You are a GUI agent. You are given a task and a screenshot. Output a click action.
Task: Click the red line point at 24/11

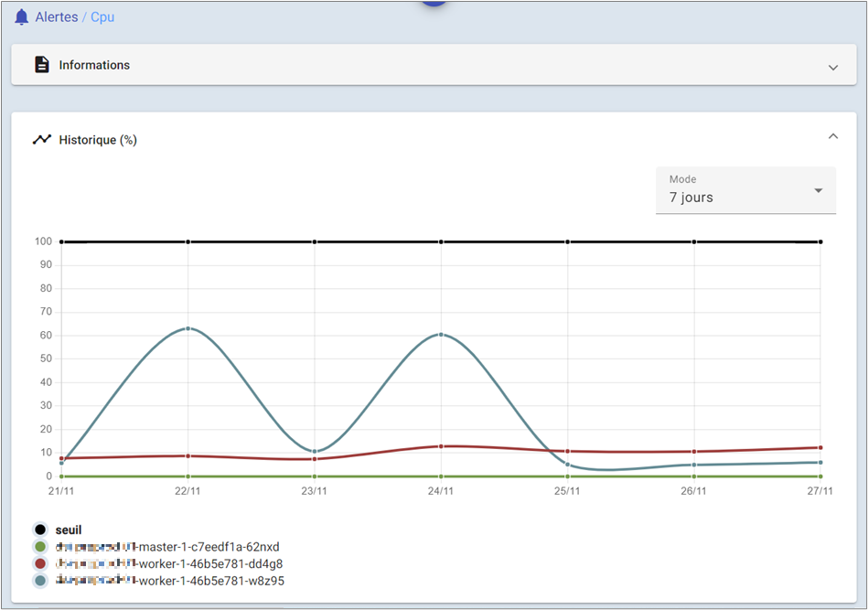[441, 446]
